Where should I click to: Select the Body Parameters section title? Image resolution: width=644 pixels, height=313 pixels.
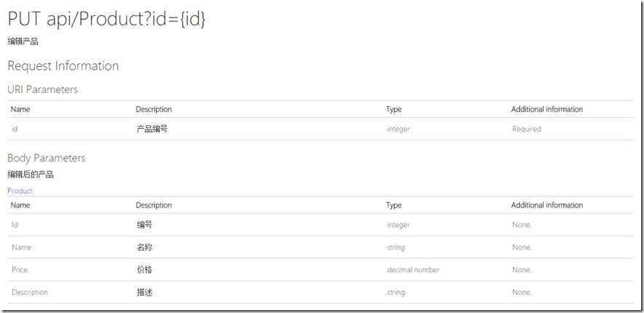(x=46, y=158)
